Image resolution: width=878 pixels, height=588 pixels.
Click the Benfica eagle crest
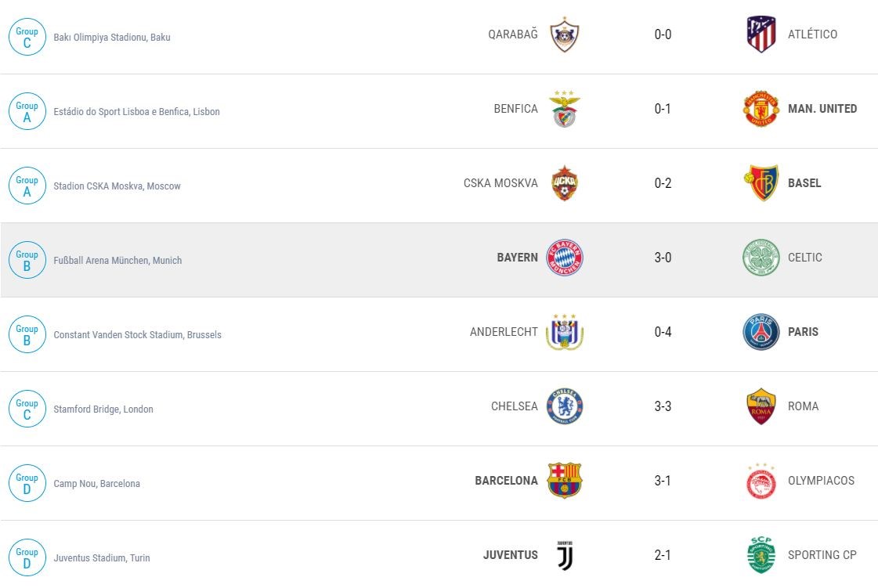[x=564, y=109]
